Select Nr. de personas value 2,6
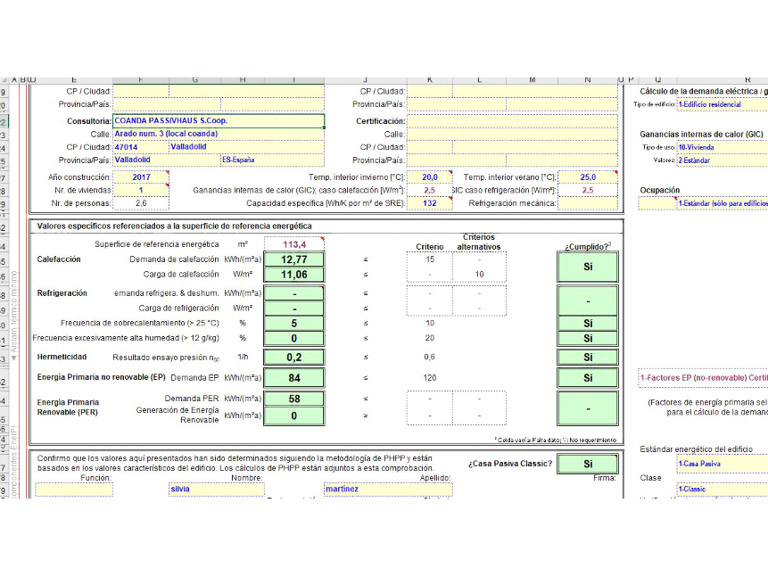 point(141,203)
